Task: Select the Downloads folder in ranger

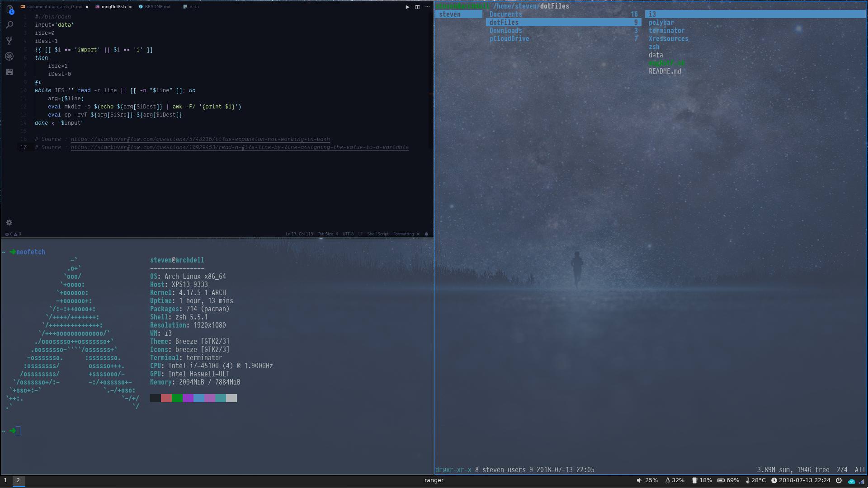Action: point(563,31)
